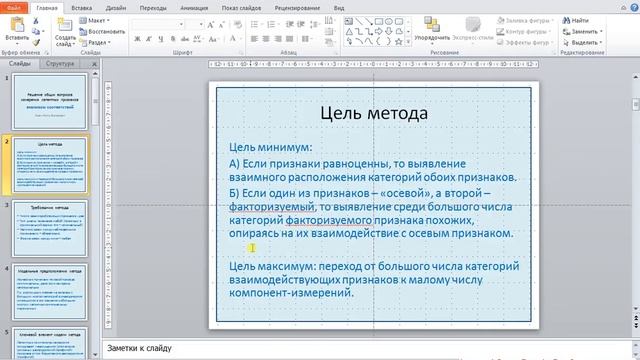Center the text alignment
The width and height of the screenshot is (640, 360).
click(x=266, y=39)
